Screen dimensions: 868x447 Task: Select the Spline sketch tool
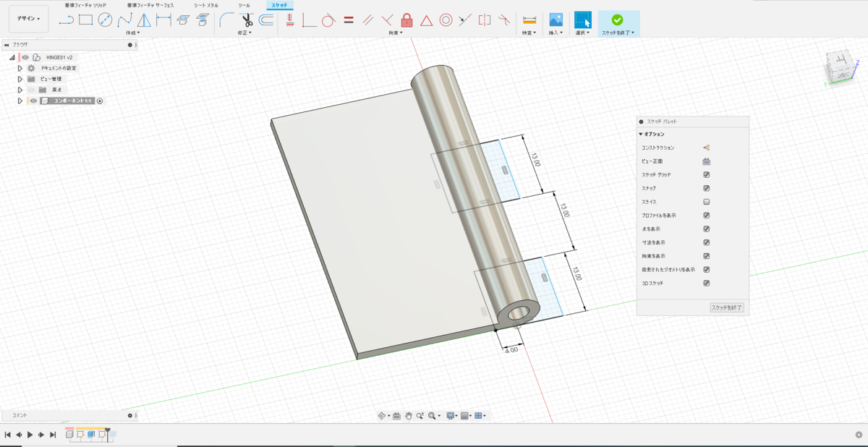click(124, 20)
